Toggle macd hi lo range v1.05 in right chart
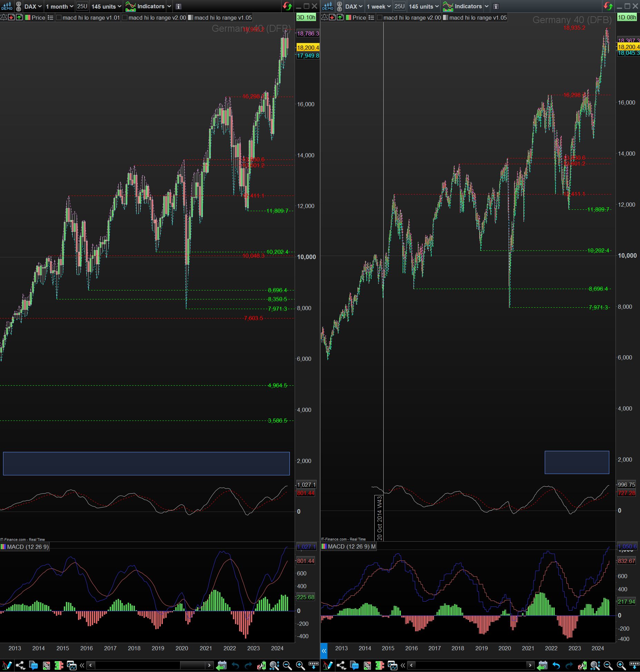640x672 pixels. click(446, 18)
